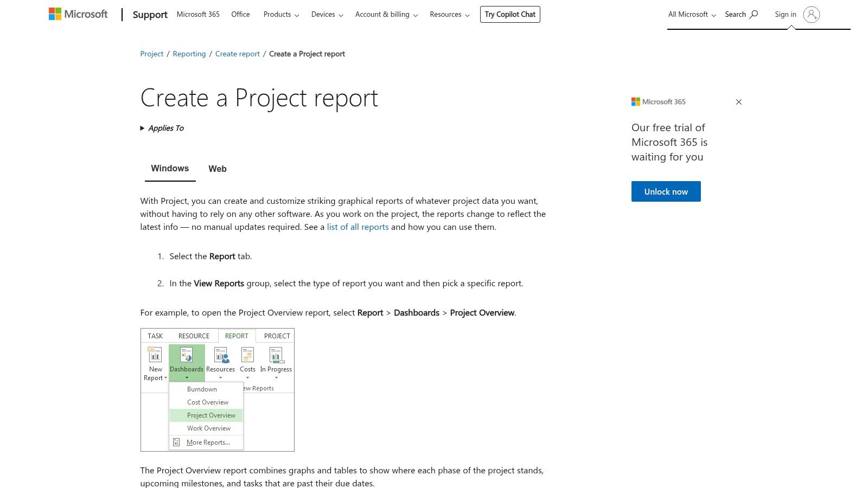Close the Microsoft 365 trial ad
Image resolution: width=868 pixels, height=488 pixels.
coord(738,102)
